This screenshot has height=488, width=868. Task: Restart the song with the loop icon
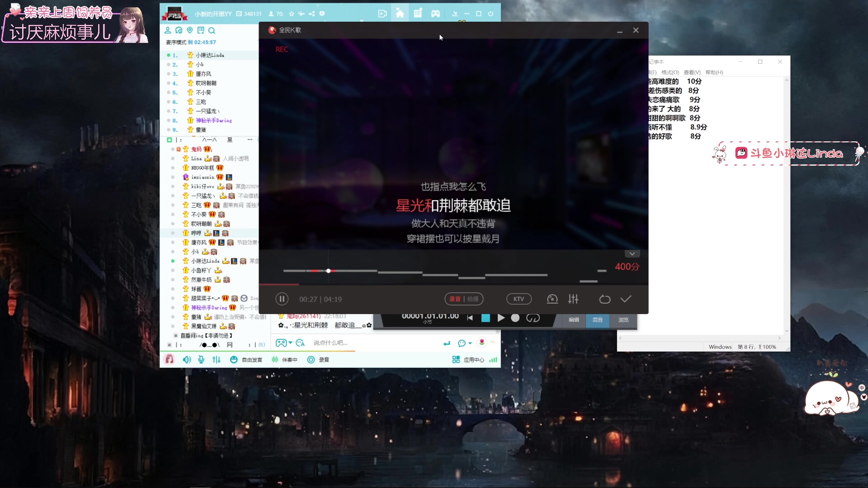(x=604, y=299)
